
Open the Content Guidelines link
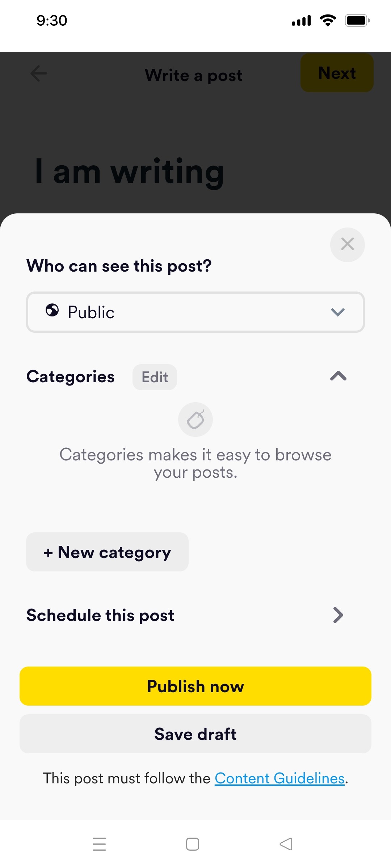[279, 778]
